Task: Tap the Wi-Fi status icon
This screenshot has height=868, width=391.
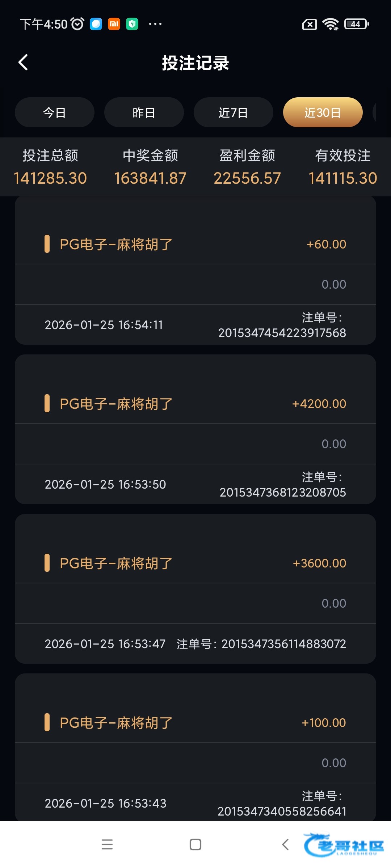Action: tap(331, 24)
